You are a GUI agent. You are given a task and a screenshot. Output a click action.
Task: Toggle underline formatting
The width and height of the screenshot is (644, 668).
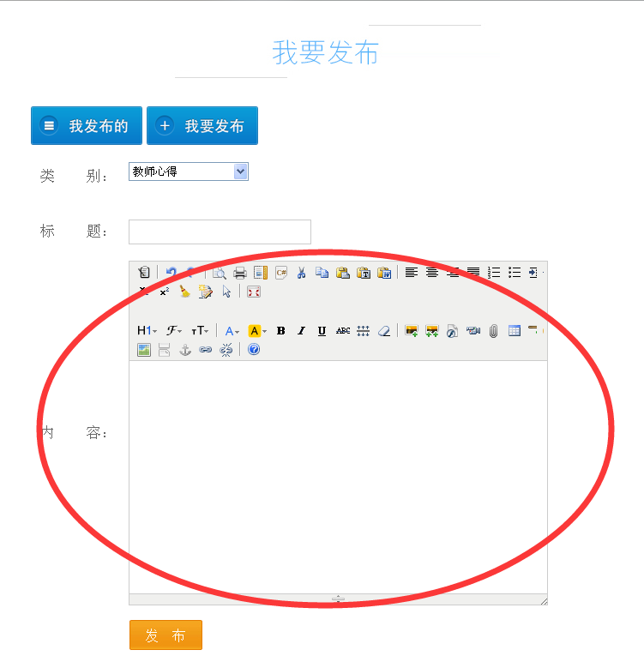point(322,331)
